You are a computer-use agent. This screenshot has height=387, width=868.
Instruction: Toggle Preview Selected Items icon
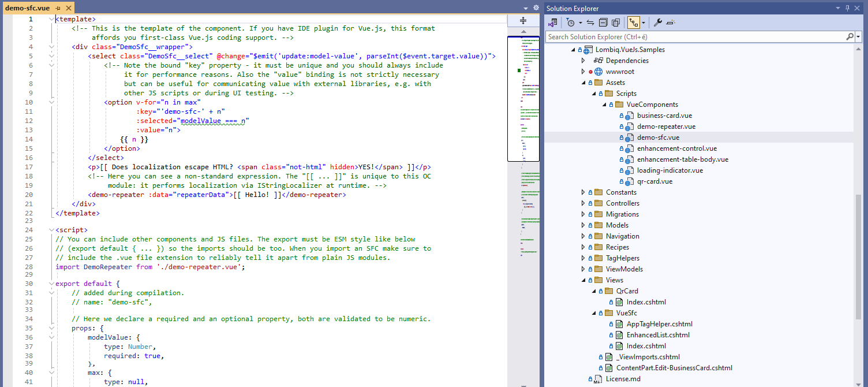pyautogui.click(x=671, y=23)
